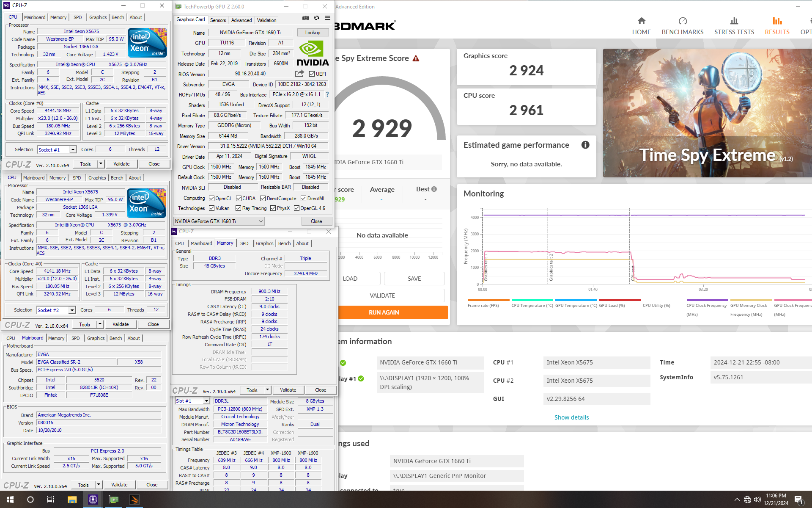Screen dimensions: 812x508
Task: Open SPD tab in Memory CPU-Z window
Action: click(x=244, y=243)
